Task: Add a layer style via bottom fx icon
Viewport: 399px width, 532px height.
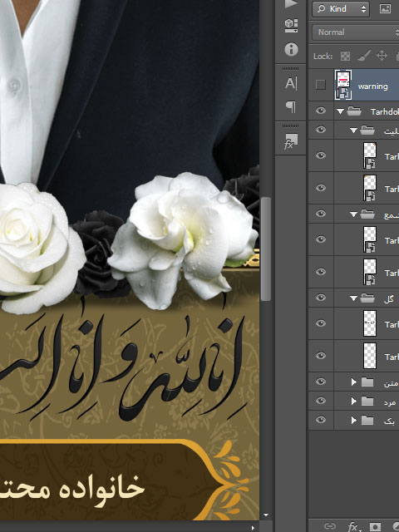Action: [352, 527]
